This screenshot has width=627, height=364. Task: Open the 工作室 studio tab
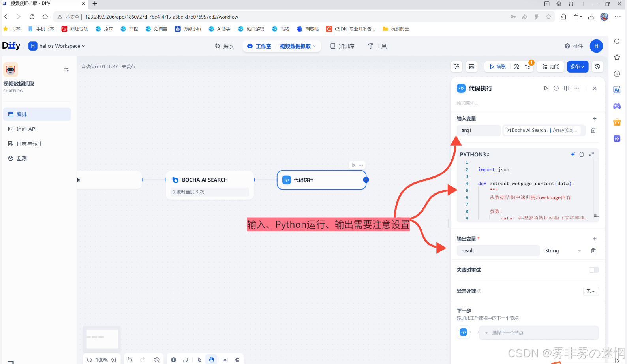(x=259, y=46)
